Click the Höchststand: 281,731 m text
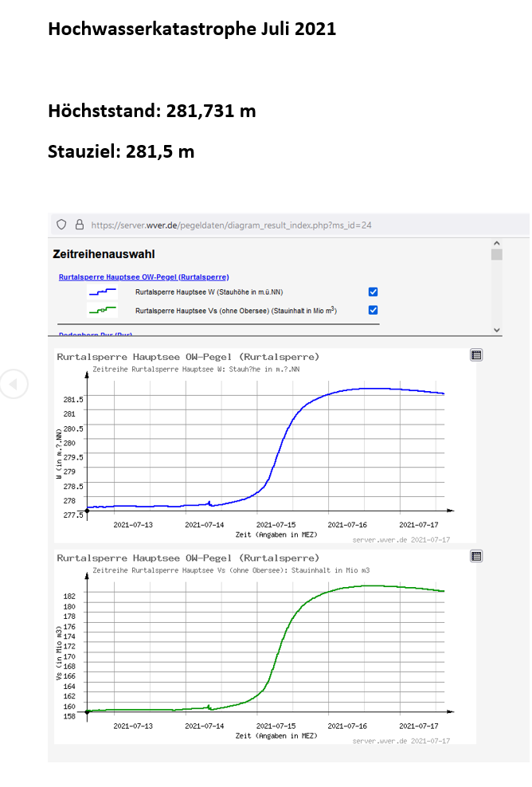532x787 pixels. click(x=151, y=111)
